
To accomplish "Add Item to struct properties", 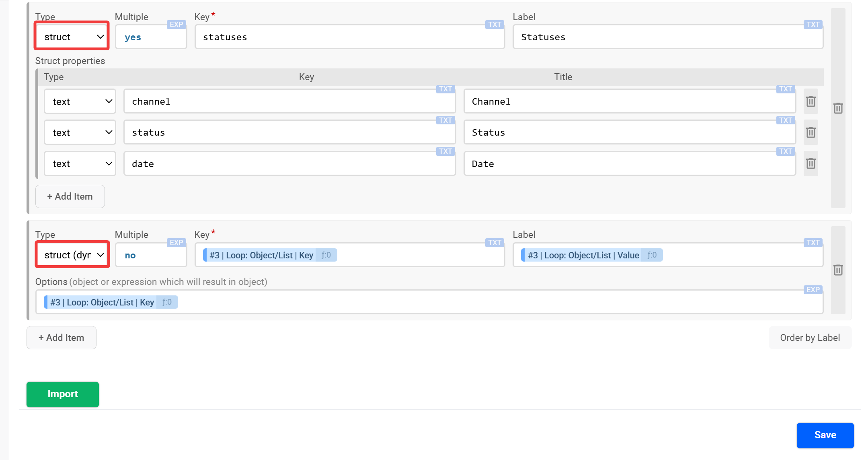I will [70, 196].
